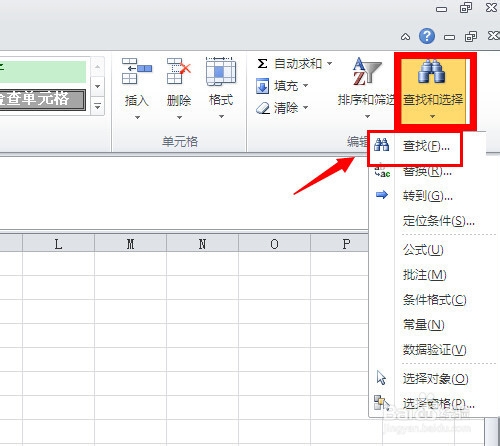The image size is (500, 446).
Task: Expand the cell styles gallery More arrow
Action: pyautogui.click(x=97, y=107)
